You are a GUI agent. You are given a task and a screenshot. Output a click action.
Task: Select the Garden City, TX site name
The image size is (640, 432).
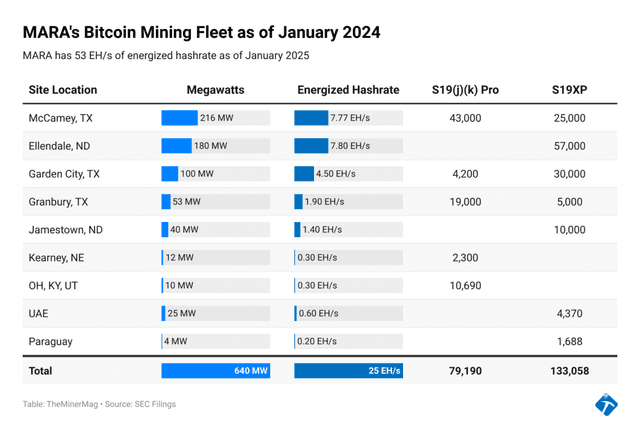tap(64, 174)
